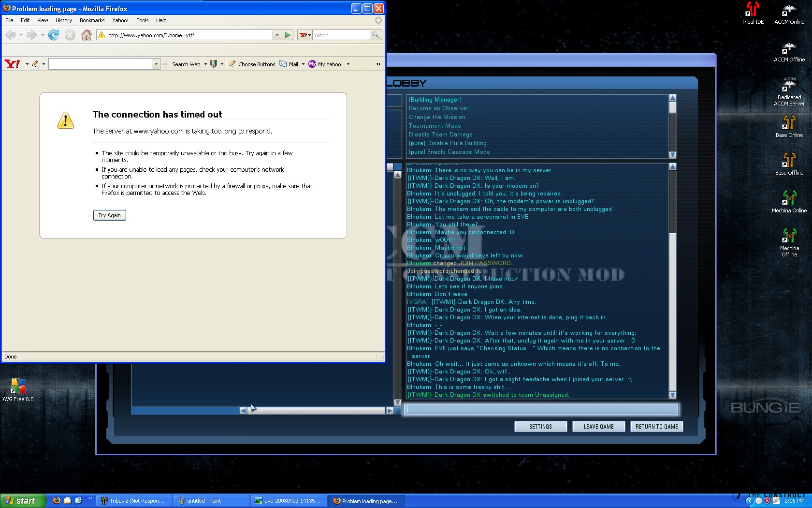Click the red shield security alert tray icon
Image resolution: width=812 pixels, height=508 pixels.
coord(767,501)
